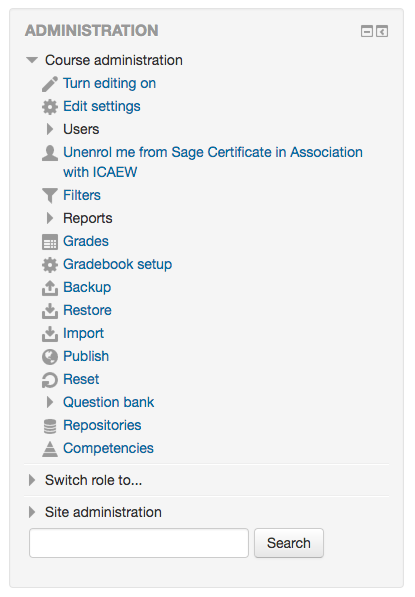The width and height of the screenshot is (415, 597).
Task: Click the pencil icon beside Turn editing on
Action: tap(50, 84)
